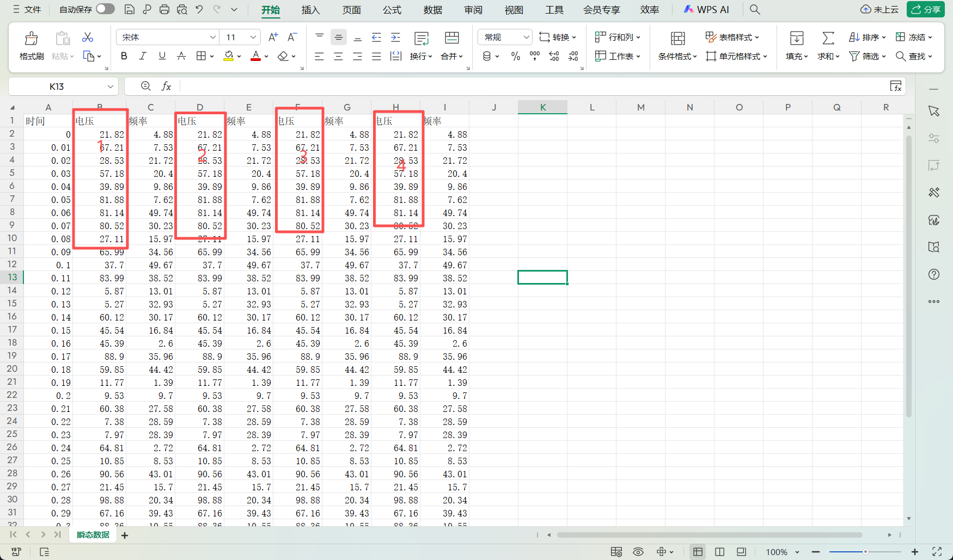Open the font name dropdown showing 宋体
Image resolution: width=953 pixels, height=560 pixels.
[212, 37]
